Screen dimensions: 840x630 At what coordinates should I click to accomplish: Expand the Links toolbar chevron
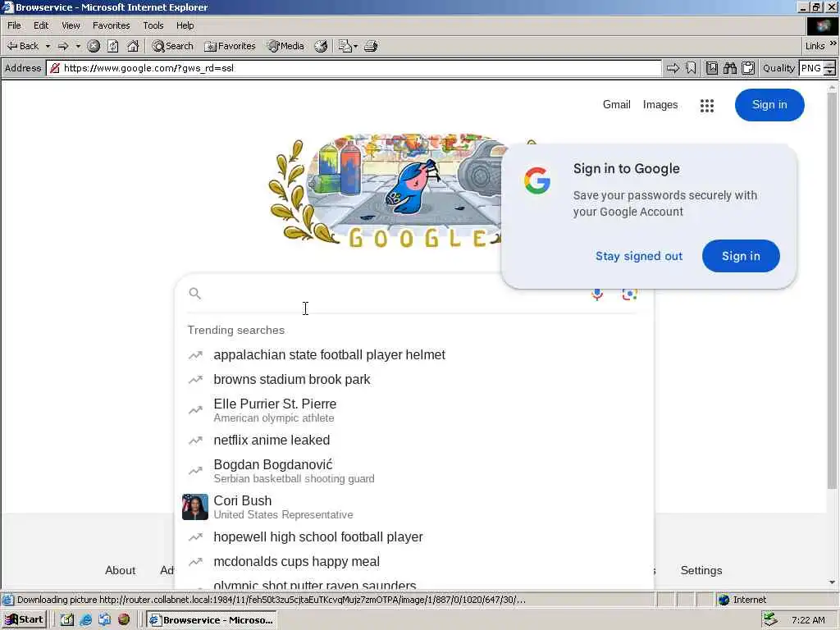[833, 44]
